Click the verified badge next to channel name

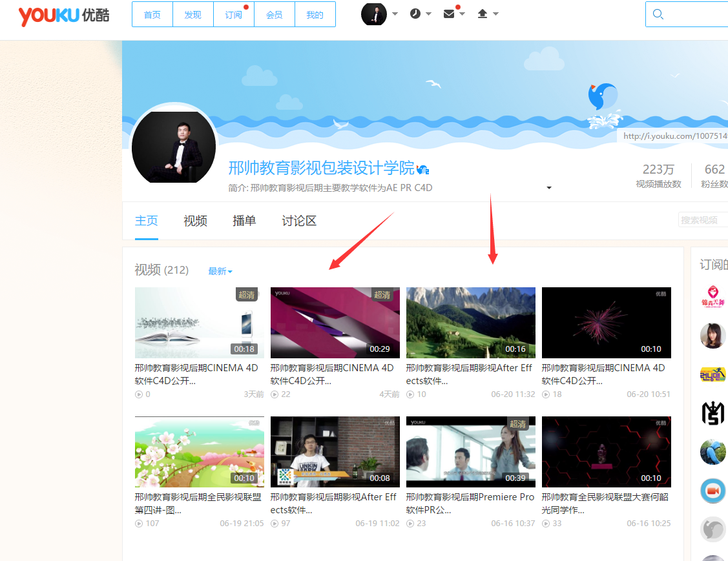coord(423,170)
